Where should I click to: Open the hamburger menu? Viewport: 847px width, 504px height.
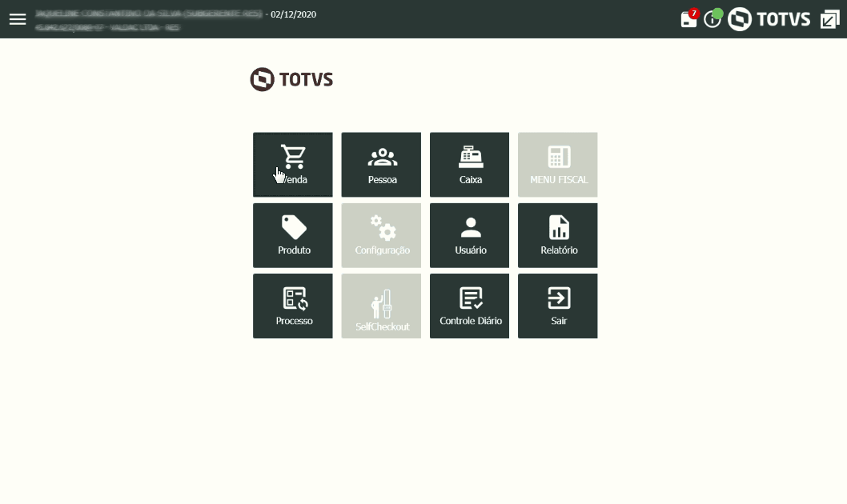point(18,19)
